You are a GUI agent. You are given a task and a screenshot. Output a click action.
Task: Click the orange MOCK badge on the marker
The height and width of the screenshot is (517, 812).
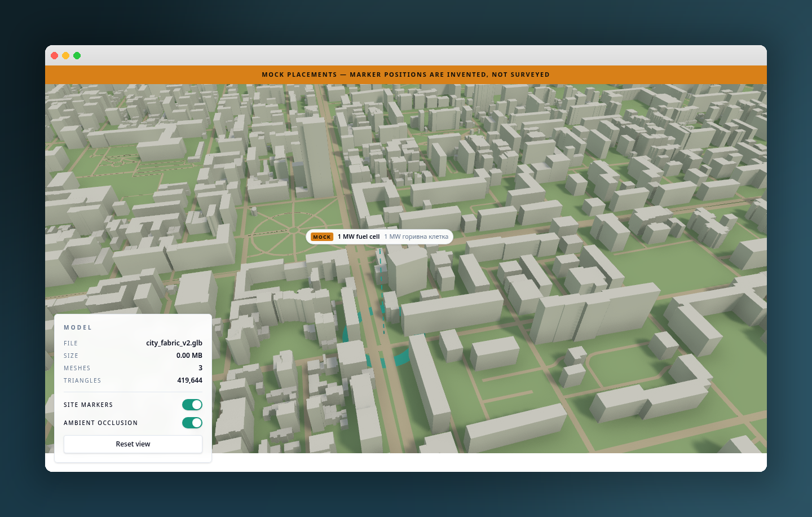[322, 237]
